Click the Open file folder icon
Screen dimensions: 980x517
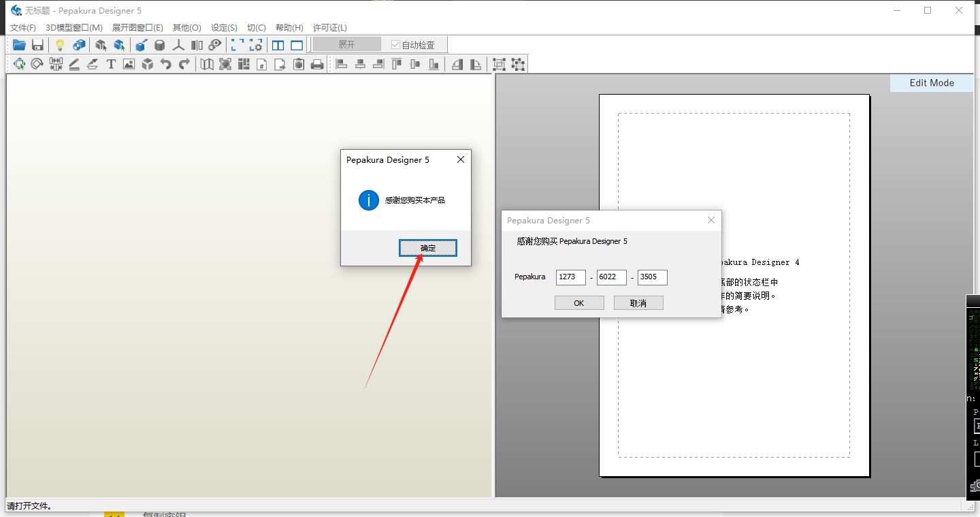19,45
